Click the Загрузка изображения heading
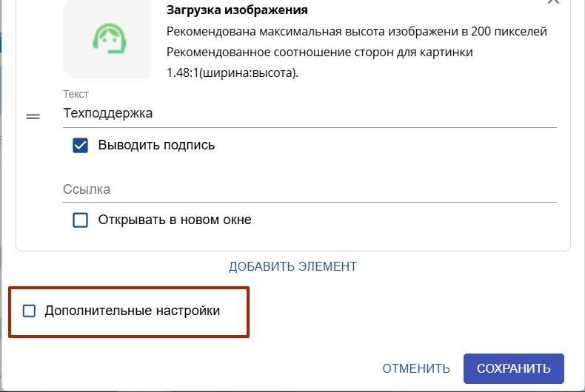The width and height of the screenshot is (585, 392). (237, 10)
